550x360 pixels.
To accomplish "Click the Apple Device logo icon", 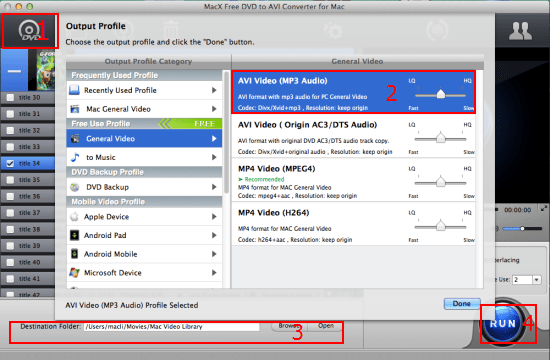I will 74,217.
